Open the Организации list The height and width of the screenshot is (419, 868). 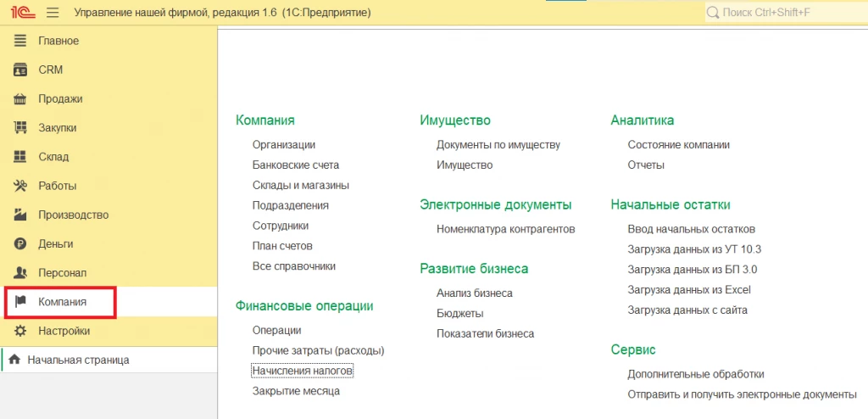284,145
